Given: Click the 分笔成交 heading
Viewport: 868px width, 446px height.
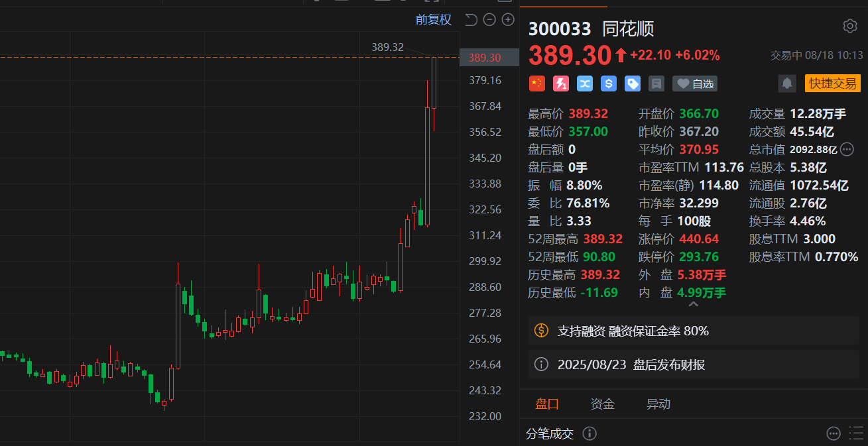Looking at the screenshot, I should click(x=550, y=433).
